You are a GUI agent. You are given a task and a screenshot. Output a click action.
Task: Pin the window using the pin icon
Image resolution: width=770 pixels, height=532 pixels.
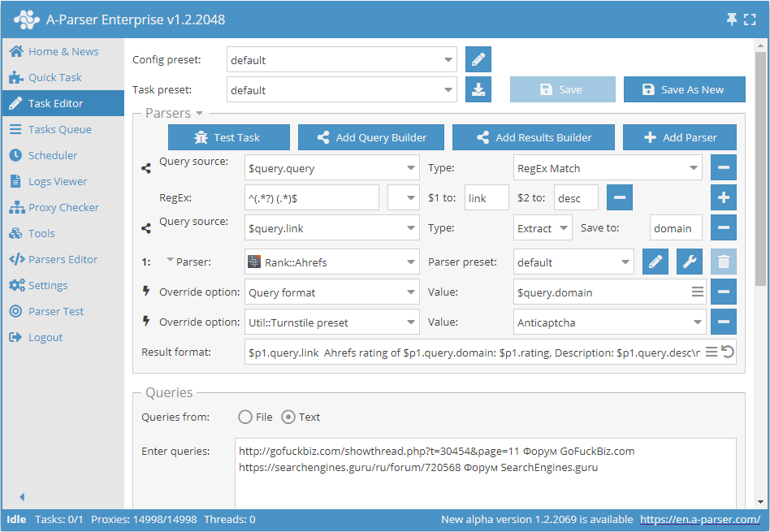(x=732, y=19)
